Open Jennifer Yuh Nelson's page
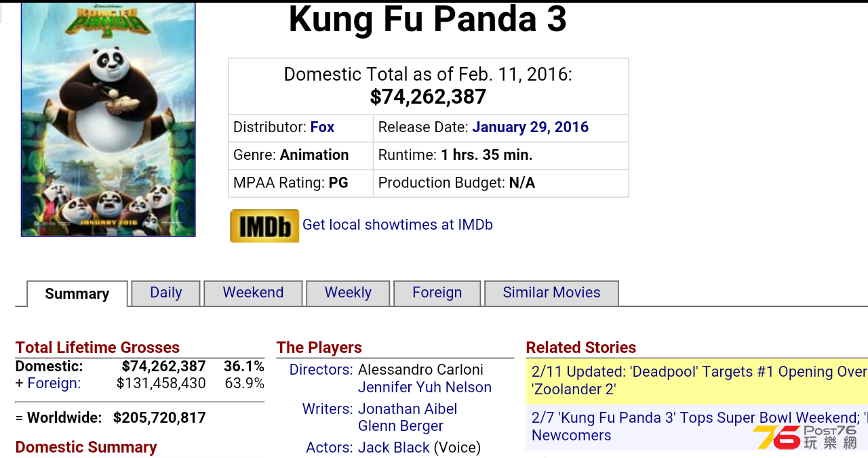 coord(425,388)
